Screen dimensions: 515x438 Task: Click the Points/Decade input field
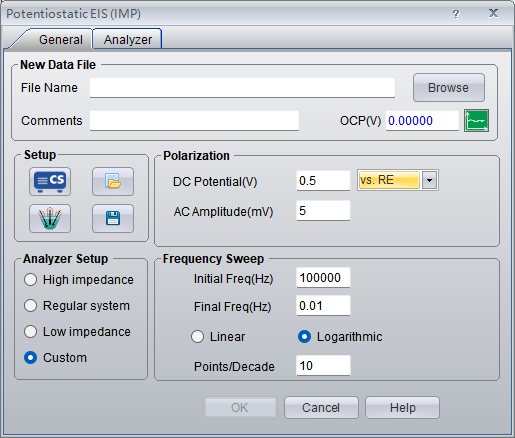click(x=323, y=365)
